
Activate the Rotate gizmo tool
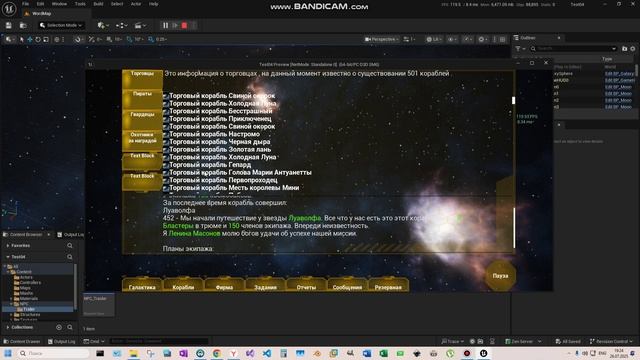click(38, 40)
